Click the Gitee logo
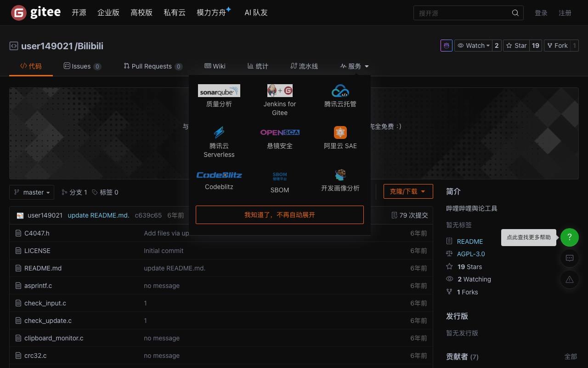 tap(36, 13)
